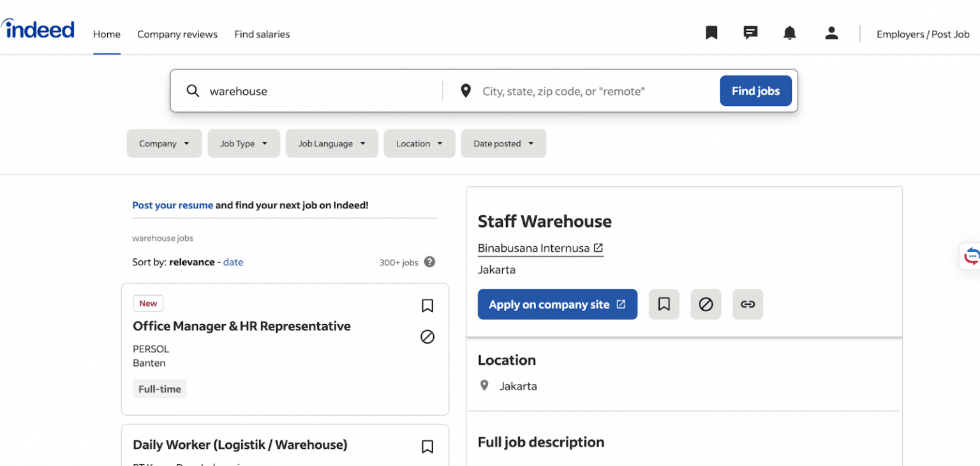
Task: Click the Indeed logo
Action: pos(38,29)
